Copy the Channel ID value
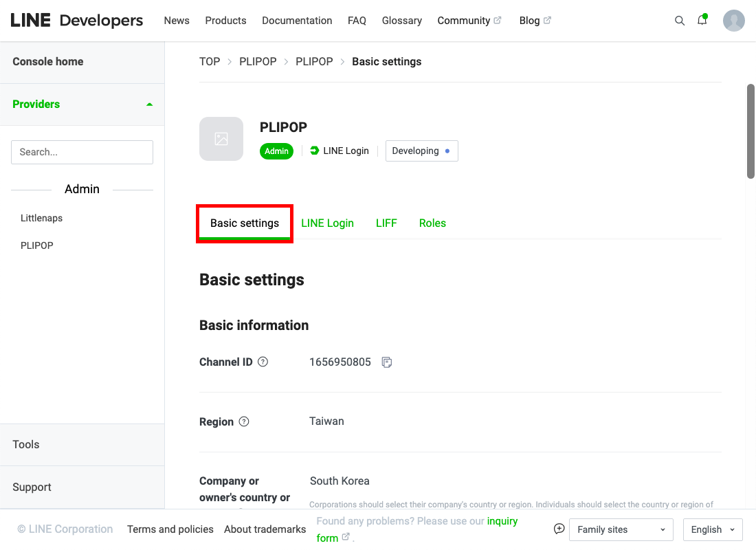 [x=387, y=362]
